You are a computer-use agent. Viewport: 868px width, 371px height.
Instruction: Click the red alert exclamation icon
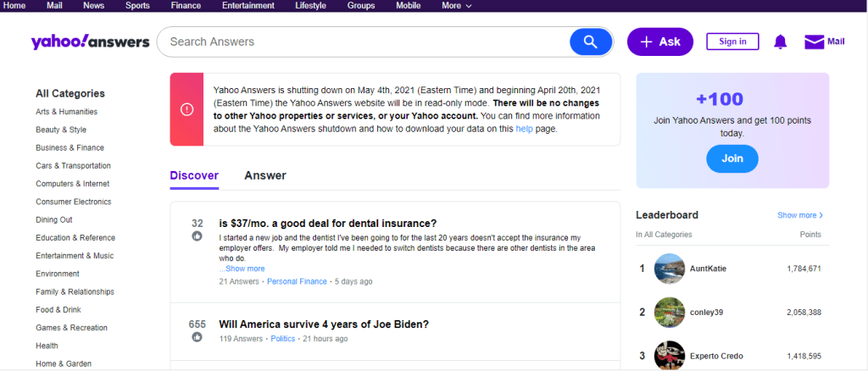click(x=187, y=109)
